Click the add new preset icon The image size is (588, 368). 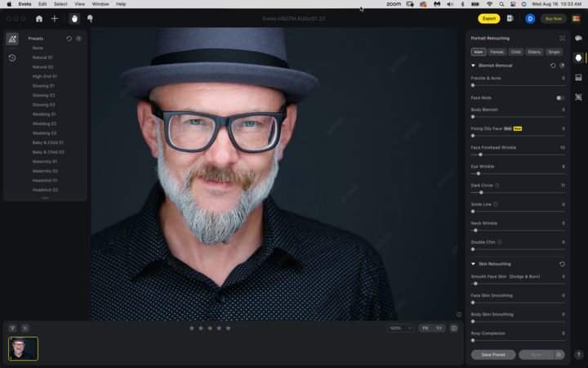tap(78, 38)
